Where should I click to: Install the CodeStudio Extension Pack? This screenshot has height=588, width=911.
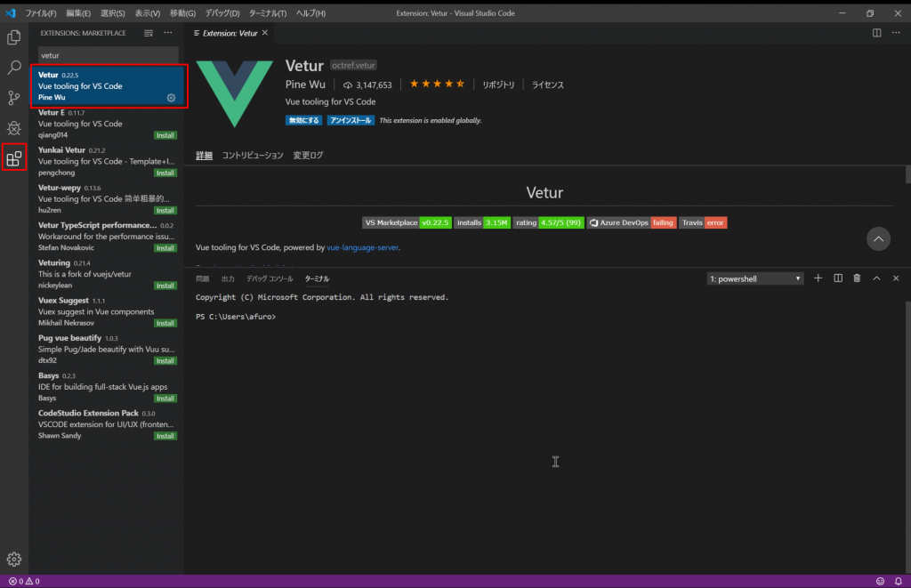pyautogui.click(x=165, y=436)
